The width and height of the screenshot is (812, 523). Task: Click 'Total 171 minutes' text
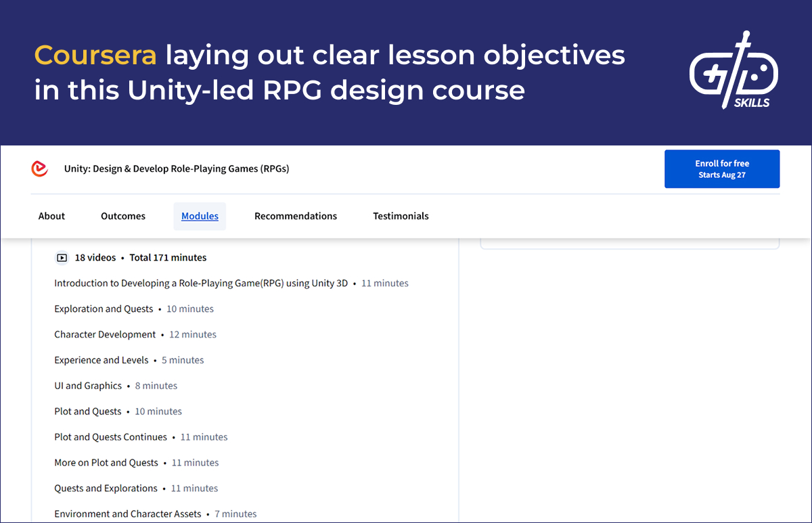click(x=168, y=258)
